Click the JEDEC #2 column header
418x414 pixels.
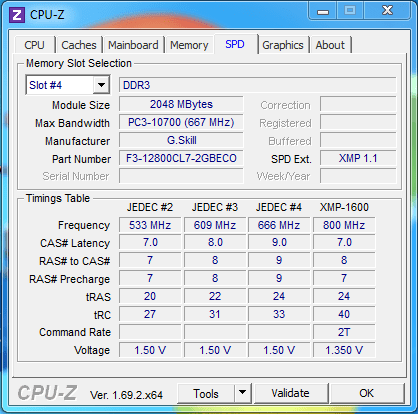[x=150, y=207]
